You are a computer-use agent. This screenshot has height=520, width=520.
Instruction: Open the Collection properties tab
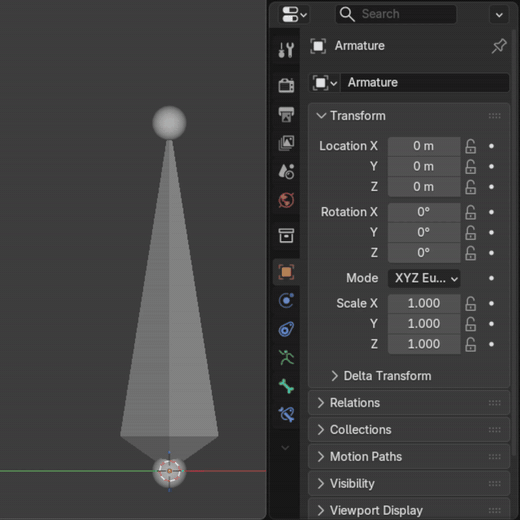286,235
